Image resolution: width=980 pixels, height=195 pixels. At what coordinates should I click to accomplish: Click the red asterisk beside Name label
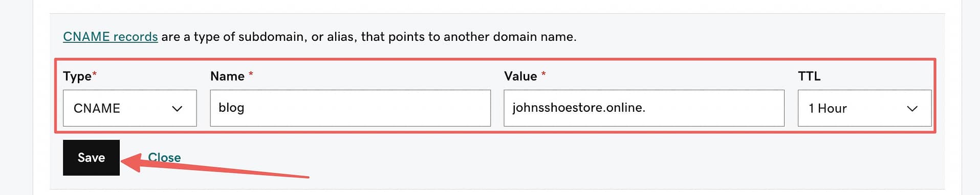251,75
